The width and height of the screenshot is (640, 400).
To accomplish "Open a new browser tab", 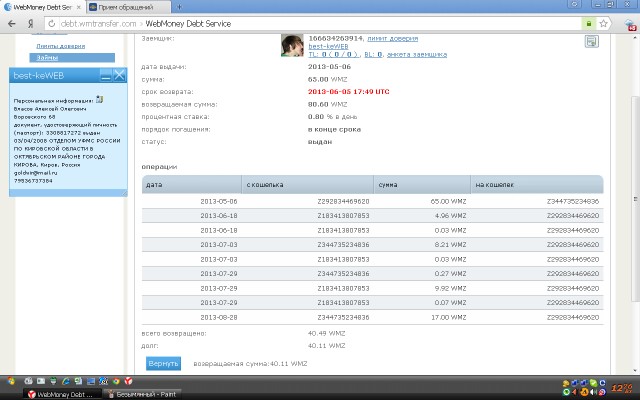I will coord(179,7).
